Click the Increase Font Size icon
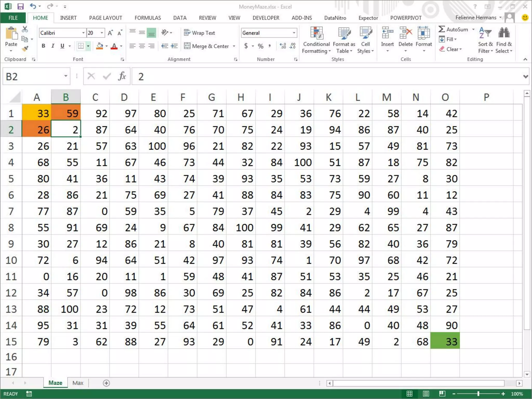This screenshot has height=399, width=532. [x=110, y=33]
